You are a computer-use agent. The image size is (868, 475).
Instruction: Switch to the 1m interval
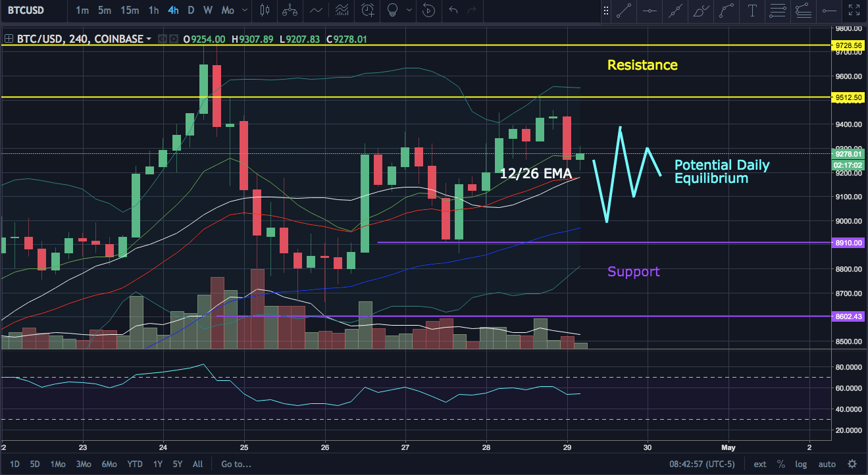[x=82, y=10]
